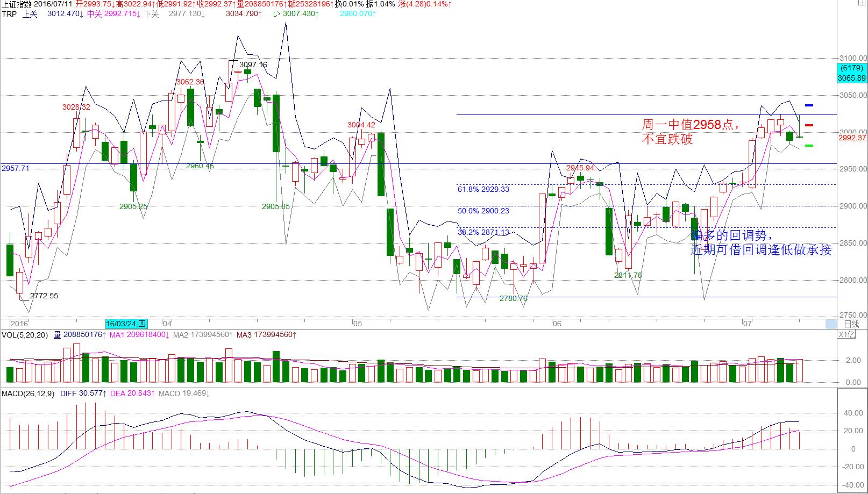Click the green dash marker right of candles
This screenshot has width=868, height=494.
[809, 146]
